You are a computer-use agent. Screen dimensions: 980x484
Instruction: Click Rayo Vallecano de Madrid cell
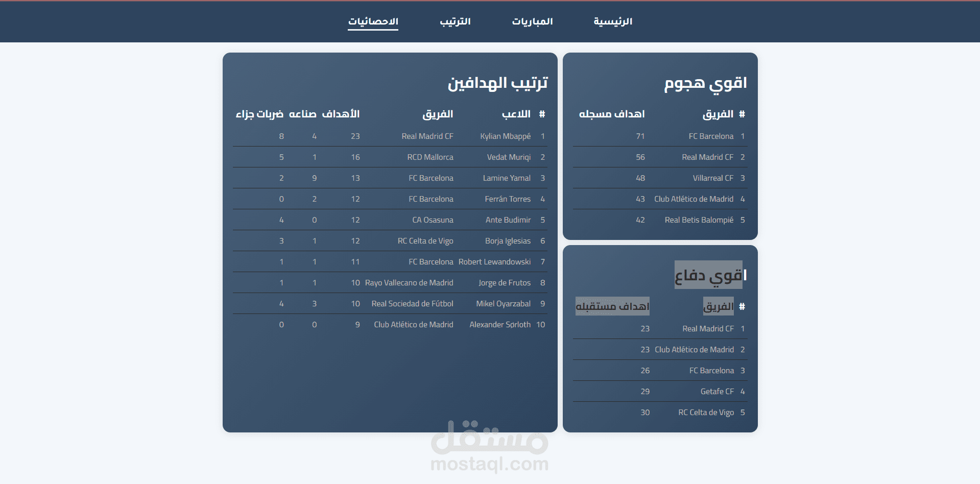[x=409, y=283]
